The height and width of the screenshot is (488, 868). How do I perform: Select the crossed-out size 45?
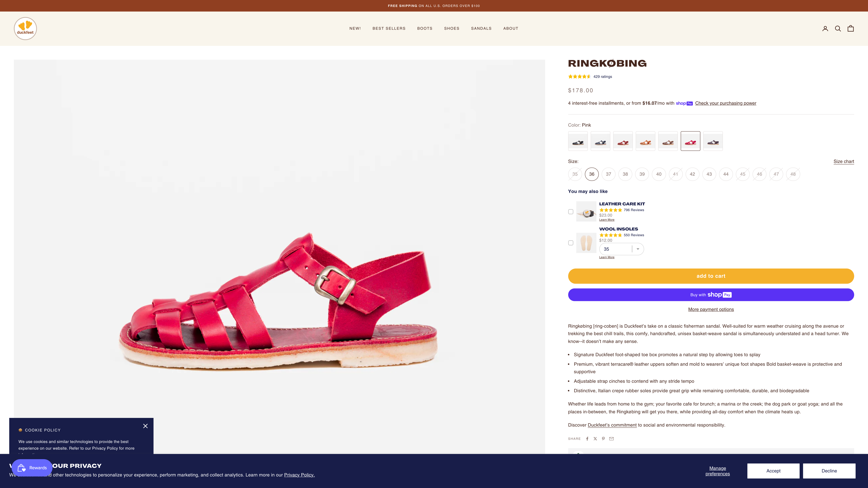pos(743,174)
